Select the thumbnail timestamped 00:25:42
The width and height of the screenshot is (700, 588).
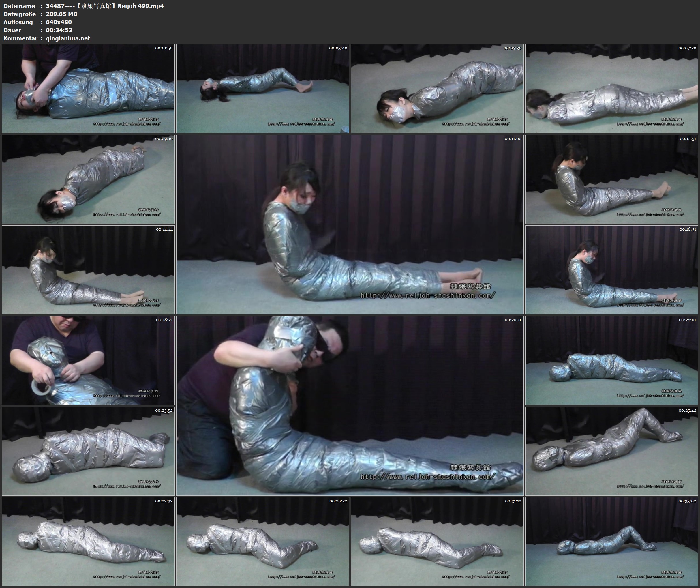coord(612,451)
